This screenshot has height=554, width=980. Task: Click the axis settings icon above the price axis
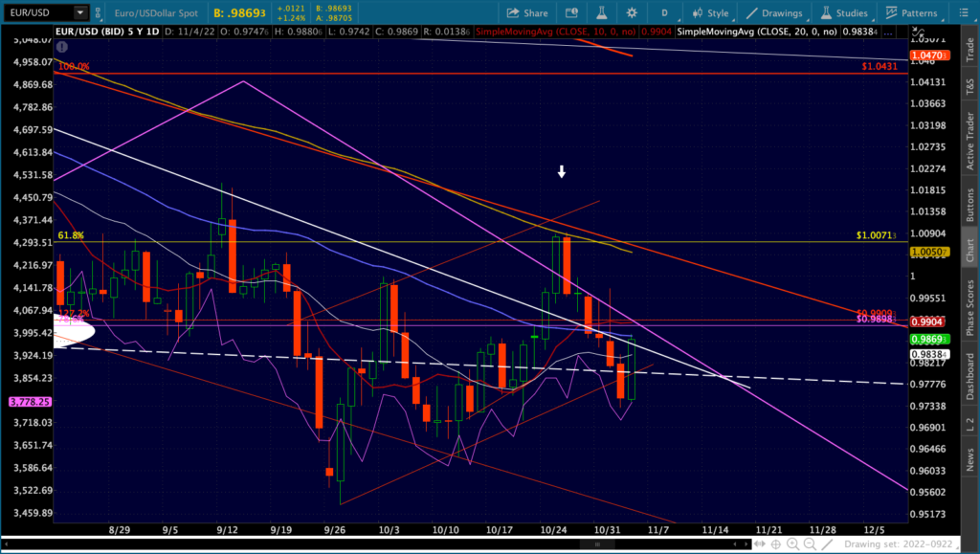pos(918,32)
